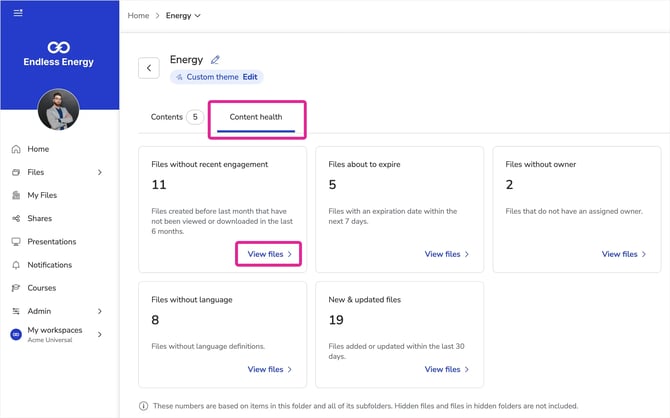The height and width of the screenshot is (418, 670).
Task: Go back using the left arrow button
Action: 149,68
